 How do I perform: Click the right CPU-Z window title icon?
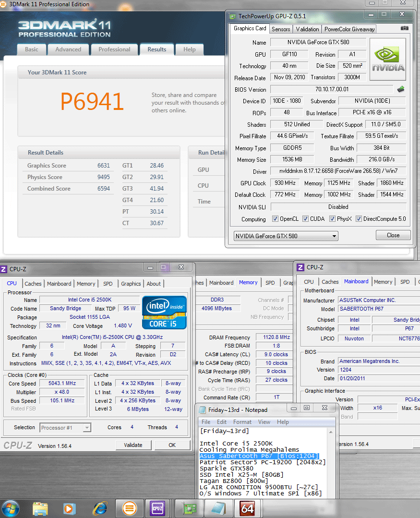tap(300, 267)
